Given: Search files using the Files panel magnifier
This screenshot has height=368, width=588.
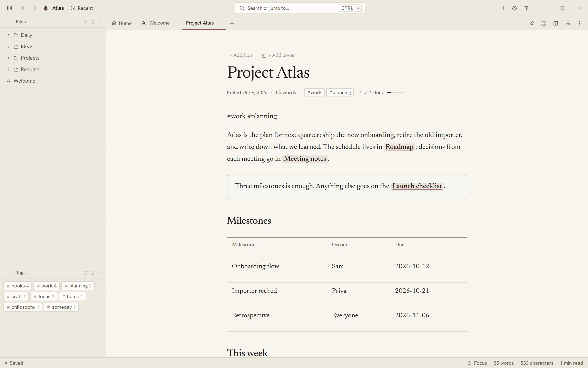Looking at the screenshot, I should pyautogui.click(x=85, y=22).
